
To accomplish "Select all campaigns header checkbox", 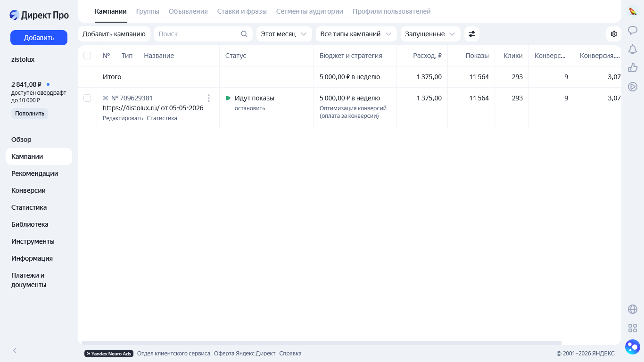I will pos(87,56).
